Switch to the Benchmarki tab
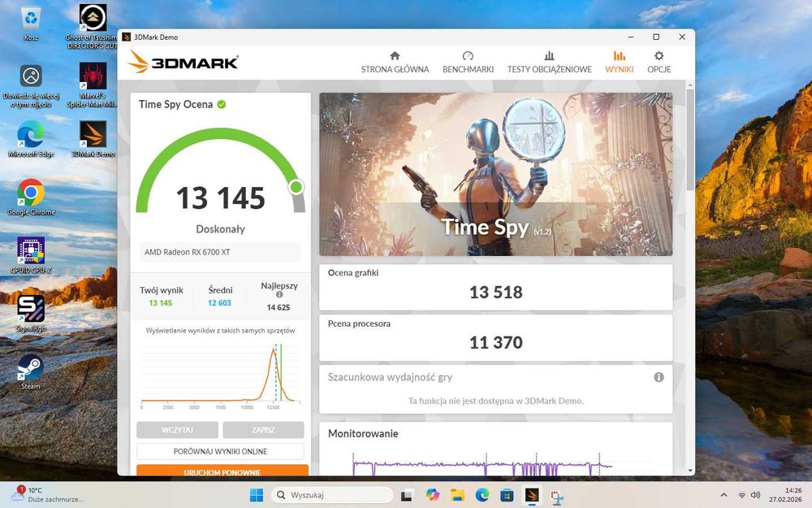 468,63
